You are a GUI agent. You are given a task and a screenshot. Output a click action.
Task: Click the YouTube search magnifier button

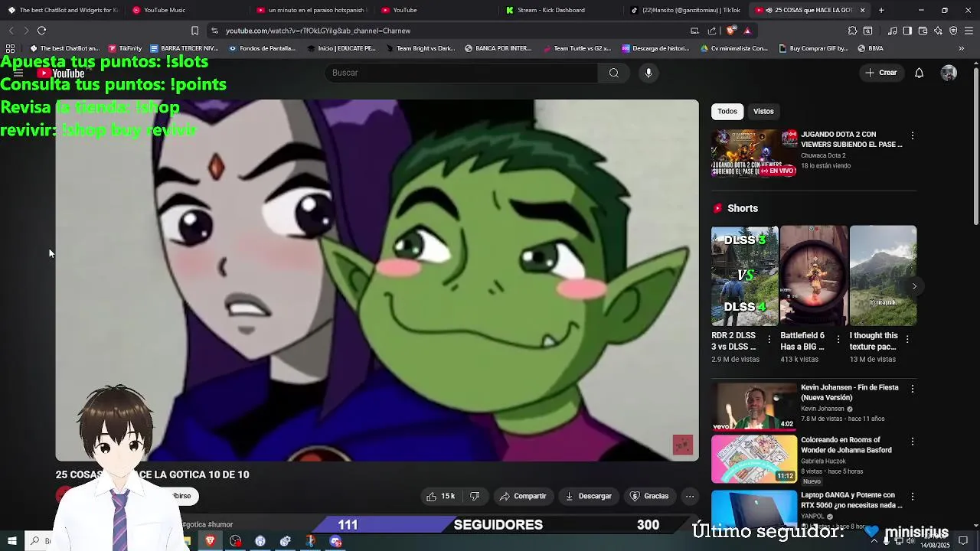(614, 73)
